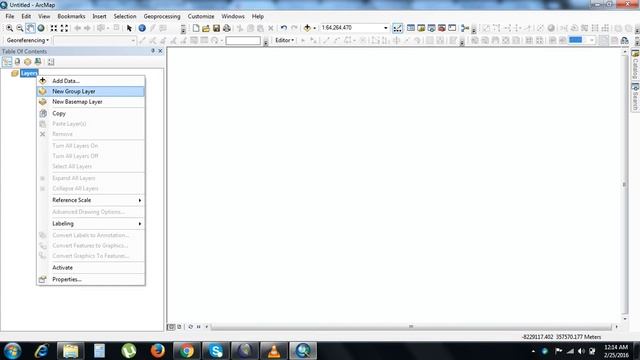
Task: Open the Geoprocessing menu
Action: 162,16
